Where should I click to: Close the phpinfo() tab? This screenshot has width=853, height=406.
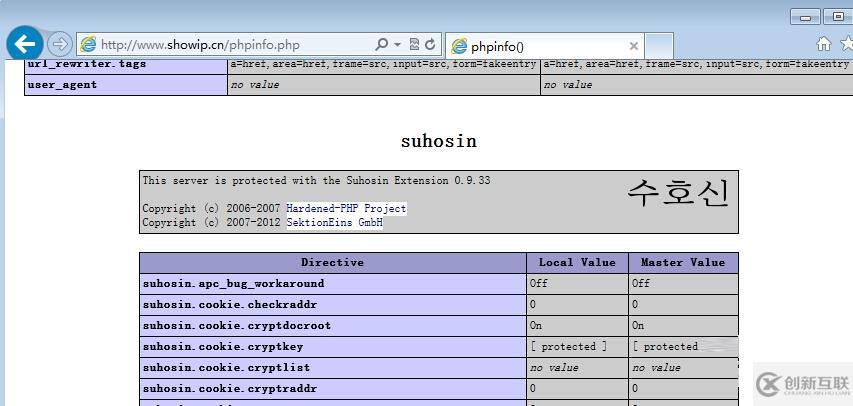(x=633, y=46)
